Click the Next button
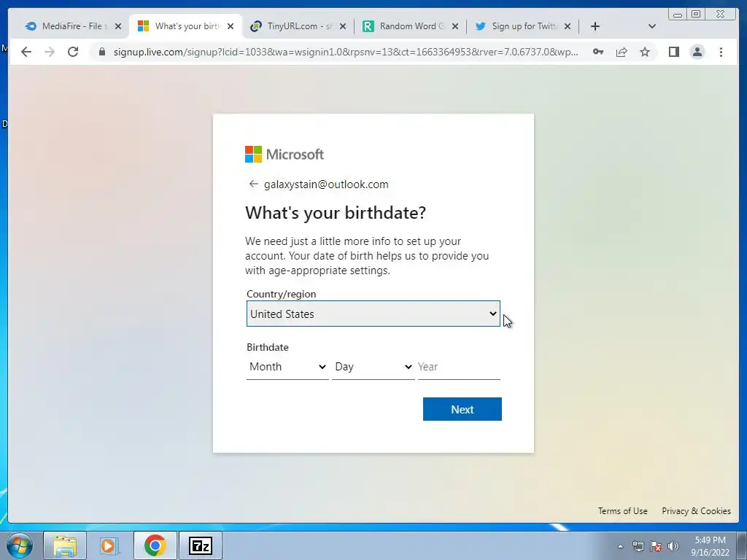 point(462,409)
